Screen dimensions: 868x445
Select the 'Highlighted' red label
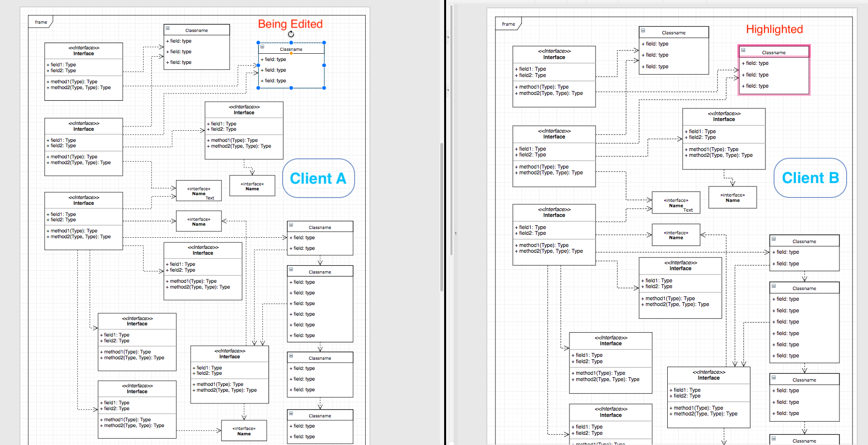(774, 29)
